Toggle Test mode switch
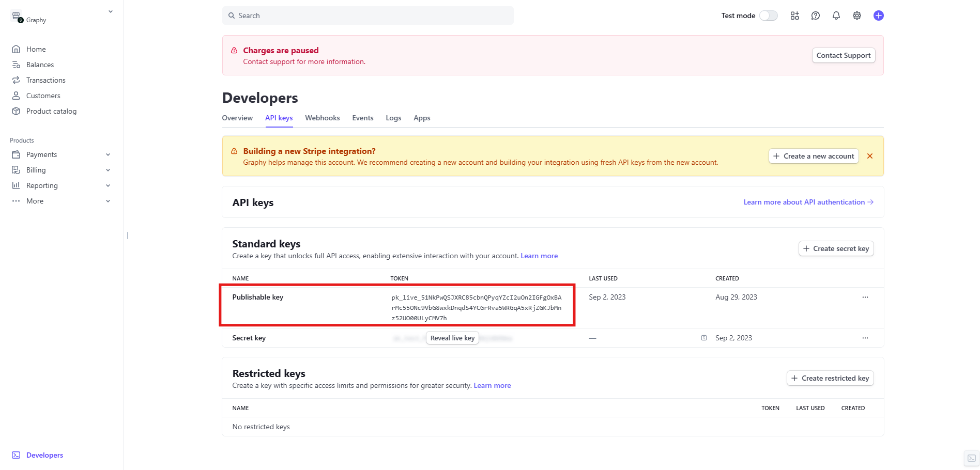The image size is (980, 470). coord(768,15)
